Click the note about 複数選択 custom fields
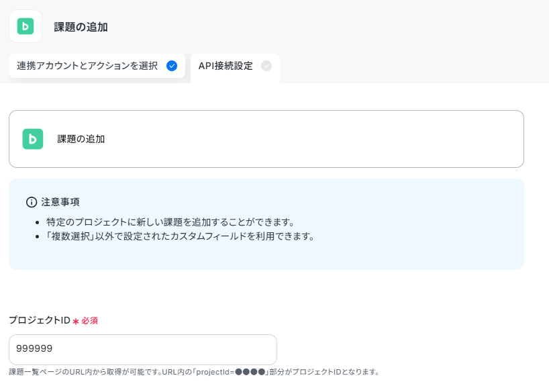This screenshot has width=549, height=392. pos(180,236)
